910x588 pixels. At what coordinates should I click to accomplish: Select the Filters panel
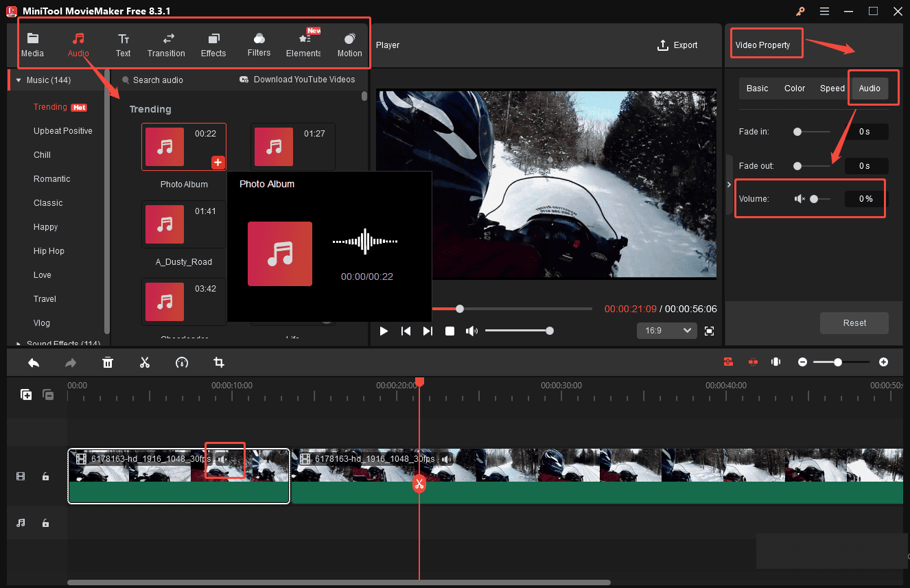point(259,44)
